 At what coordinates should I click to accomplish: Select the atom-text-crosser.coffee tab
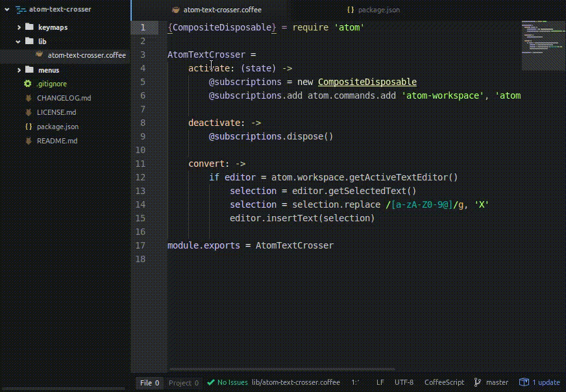(221, 10)
